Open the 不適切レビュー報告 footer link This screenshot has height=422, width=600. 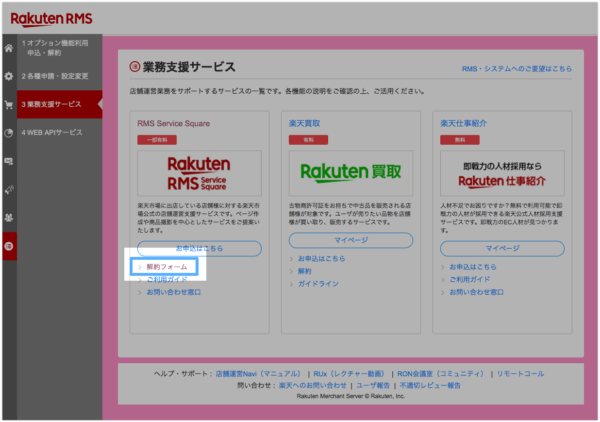pyautogui.click(x=430, y=385)
